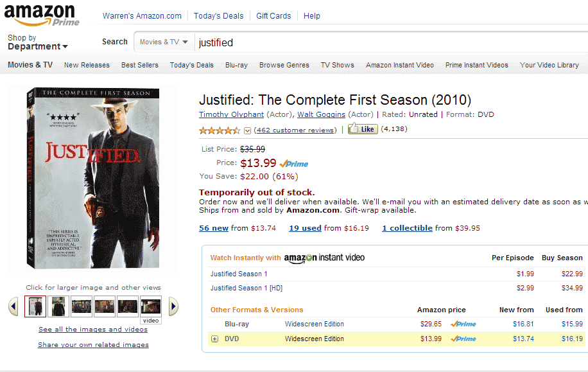Click the Prime badge in Blu-ray row
Image resolution: width=588 pixels, height=372 pixels.
(x=463, y=324)
